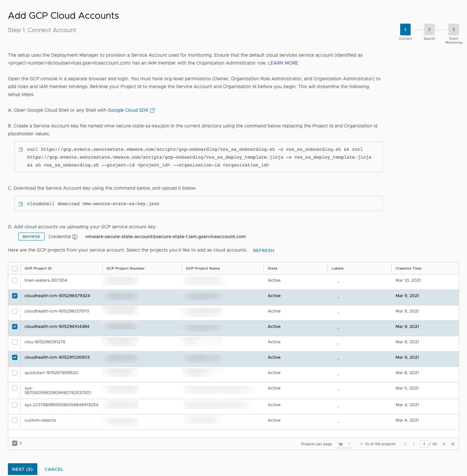Click NEXT to continue setup
The width and height of the screenshot is (467, 476).
tap(22, 469)
